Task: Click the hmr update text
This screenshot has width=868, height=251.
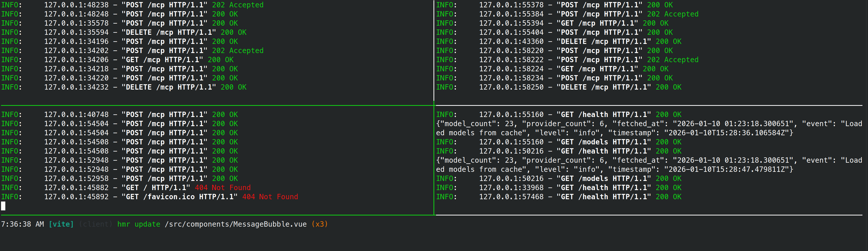Action: (x=139, y=224)
